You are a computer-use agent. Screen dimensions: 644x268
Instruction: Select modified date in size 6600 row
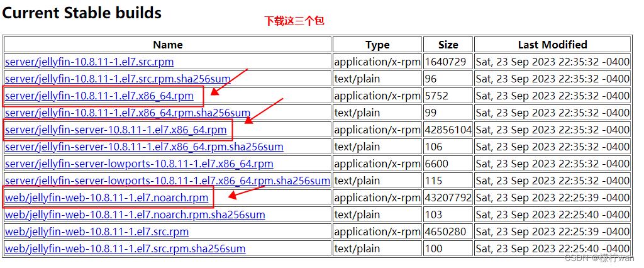pos(552,164)
